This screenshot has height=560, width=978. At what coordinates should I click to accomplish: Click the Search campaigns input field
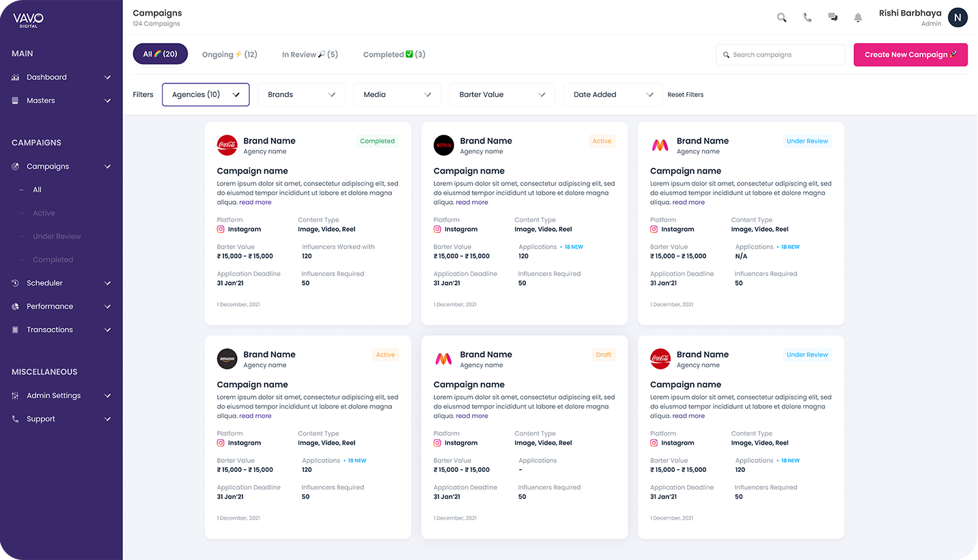click(x=781, y=54)
